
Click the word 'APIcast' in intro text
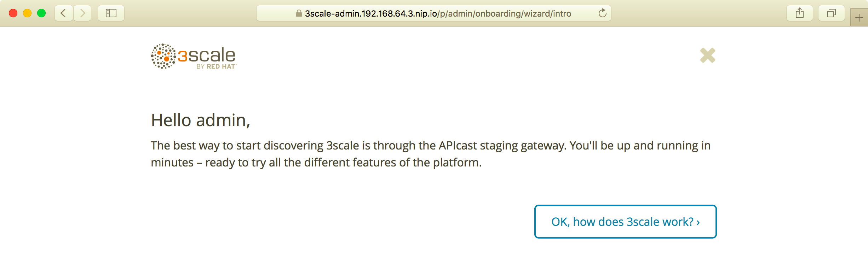[458, 146]
